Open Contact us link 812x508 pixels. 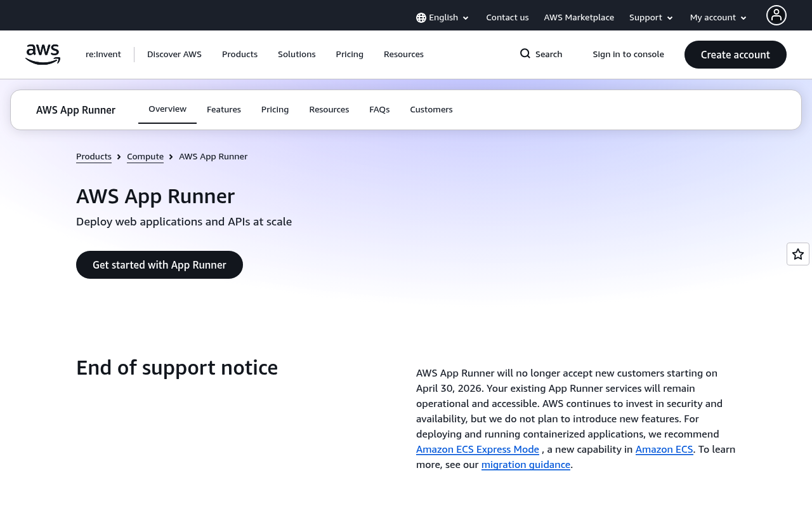[x=507, y=18]
